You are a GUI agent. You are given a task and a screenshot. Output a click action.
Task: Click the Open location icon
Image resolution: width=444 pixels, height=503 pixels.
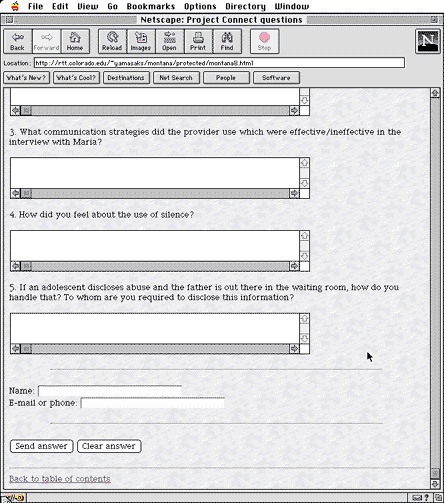click(x=169, y=41)
